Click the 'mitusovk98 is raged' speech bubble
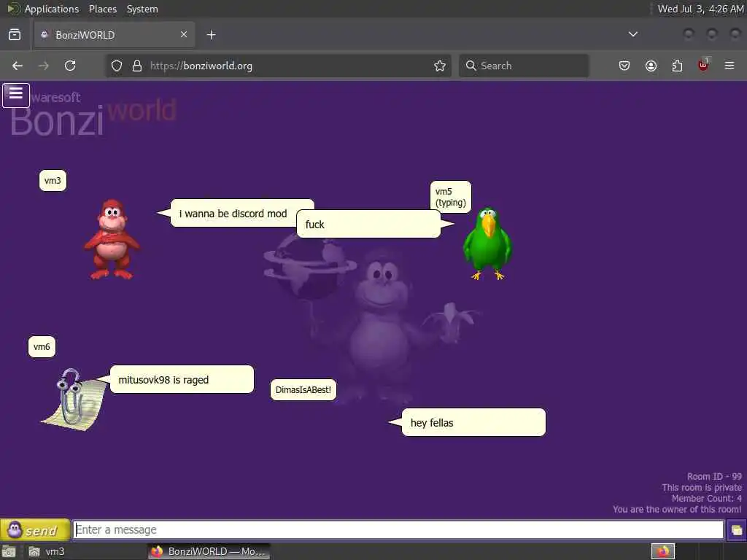 click(x=182, y=379)
